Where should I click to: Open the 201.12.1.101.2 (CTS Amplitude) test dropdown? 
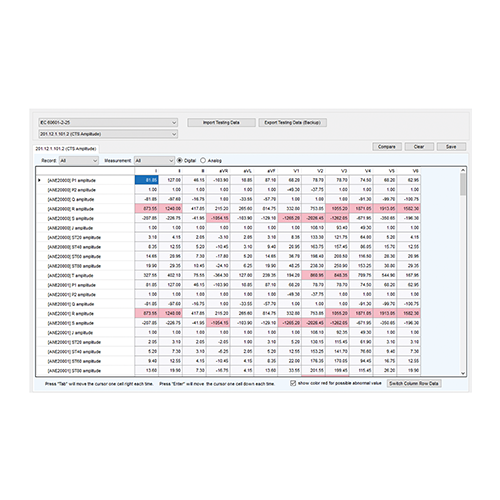point(108,134)
